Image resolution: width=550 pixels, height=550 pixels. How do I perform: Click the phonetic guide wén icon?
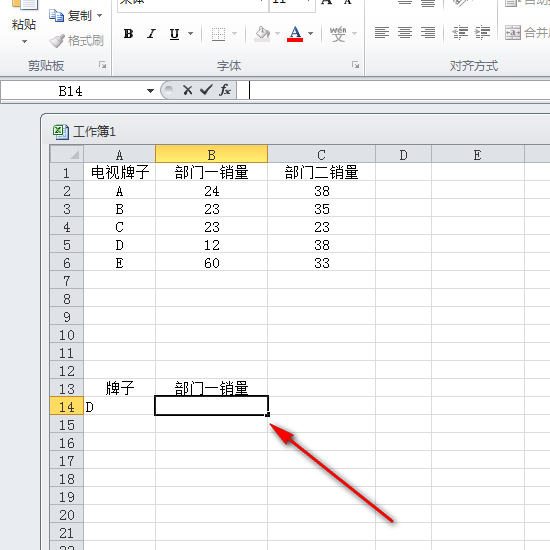[338, 34]
